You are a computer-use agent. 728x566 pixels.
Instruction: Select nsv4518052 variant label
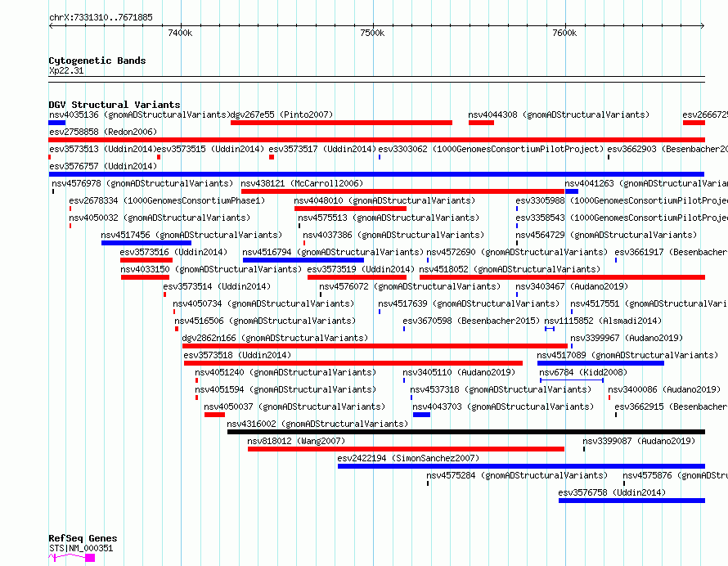coord(510,269)
